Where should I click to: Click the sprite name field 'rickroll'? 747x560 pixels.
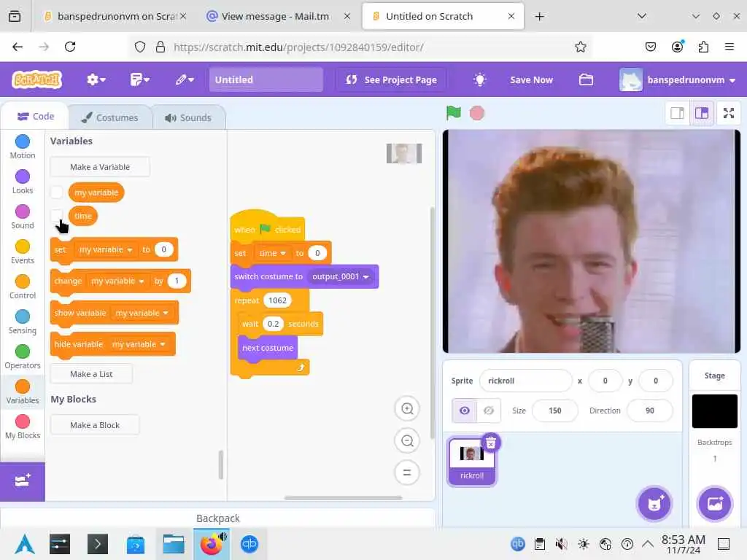525,381
